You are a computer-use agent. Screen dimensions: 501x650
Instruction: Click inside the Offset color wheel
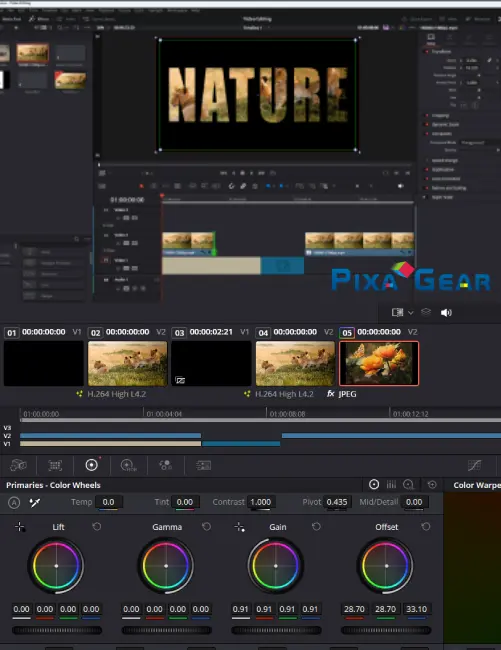pos(385,566)
